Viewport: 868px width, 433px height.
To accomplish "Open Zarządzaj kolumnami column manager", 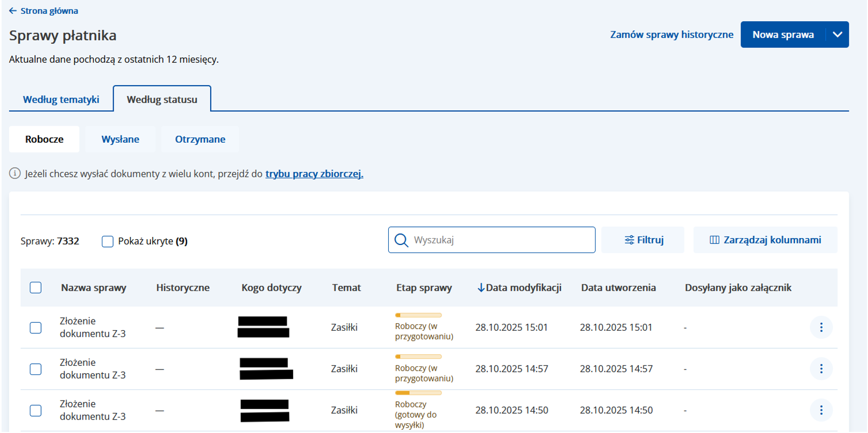I will point(765,240).
